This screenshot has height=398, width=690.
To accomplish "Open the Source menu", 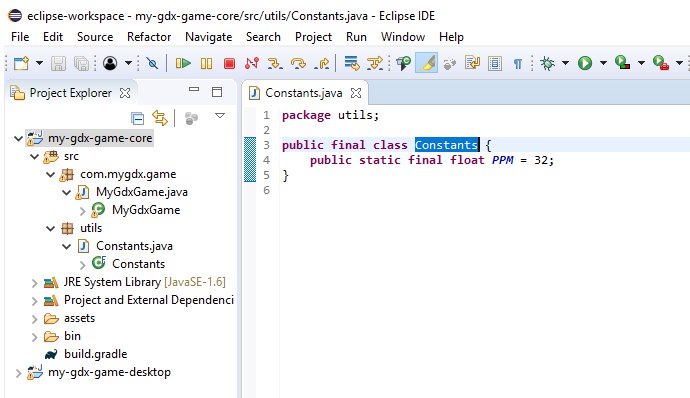I will 95,37.
